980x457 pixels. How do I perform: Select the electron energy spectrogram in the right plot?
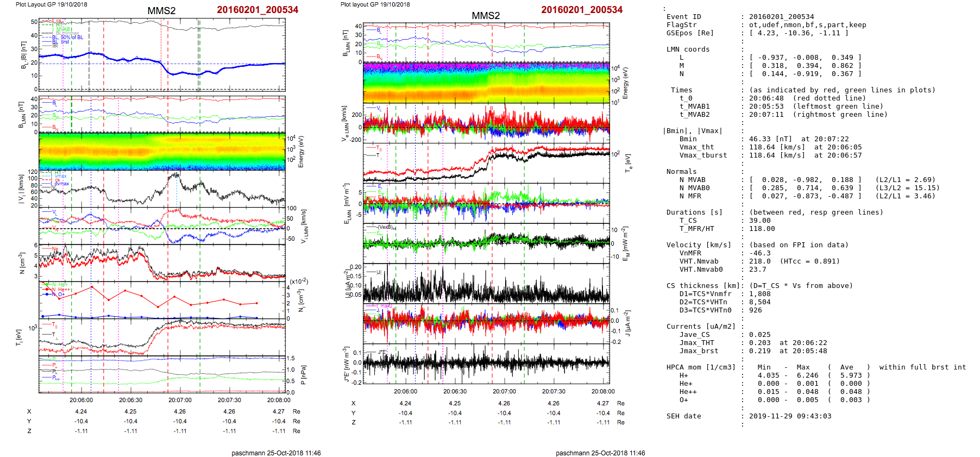tap(486, 83)
